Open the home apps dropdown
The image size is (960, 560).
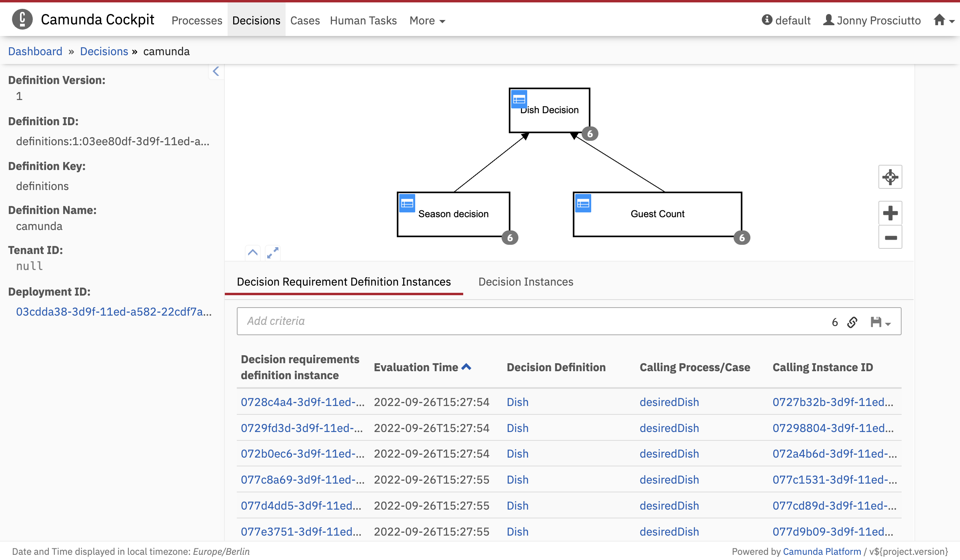click(x=944, y=20)
